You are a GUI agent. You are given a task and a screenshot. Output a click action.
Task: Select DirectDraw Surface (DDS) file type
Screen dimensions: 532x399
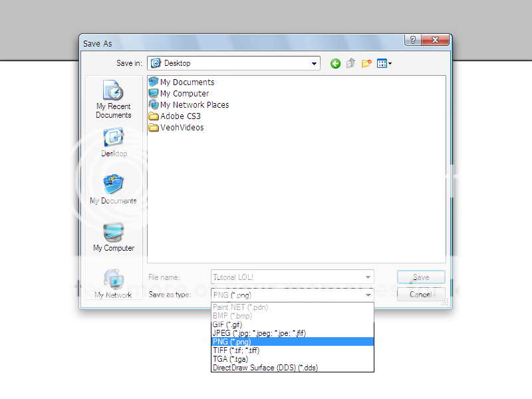click(265, 367)
